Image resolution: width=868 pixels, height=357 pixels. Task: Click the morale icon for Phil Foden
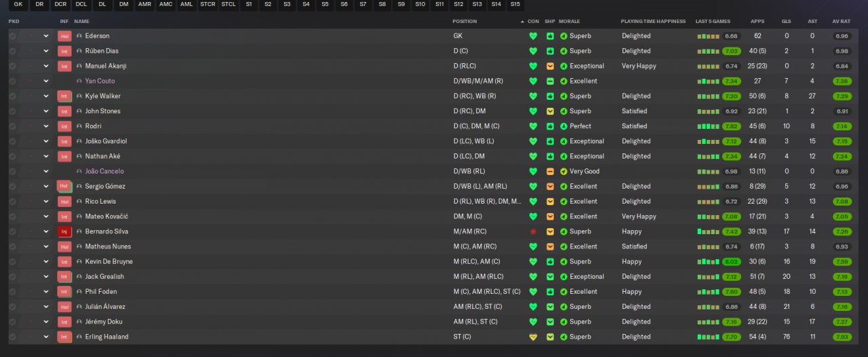pos(564,292)
